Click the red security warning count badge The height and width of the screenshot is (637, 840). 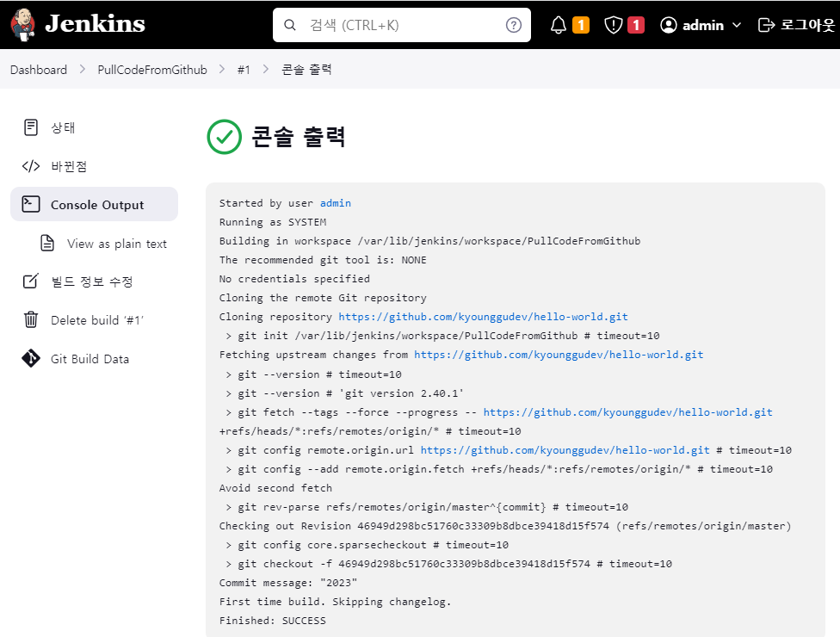point(636,25)
